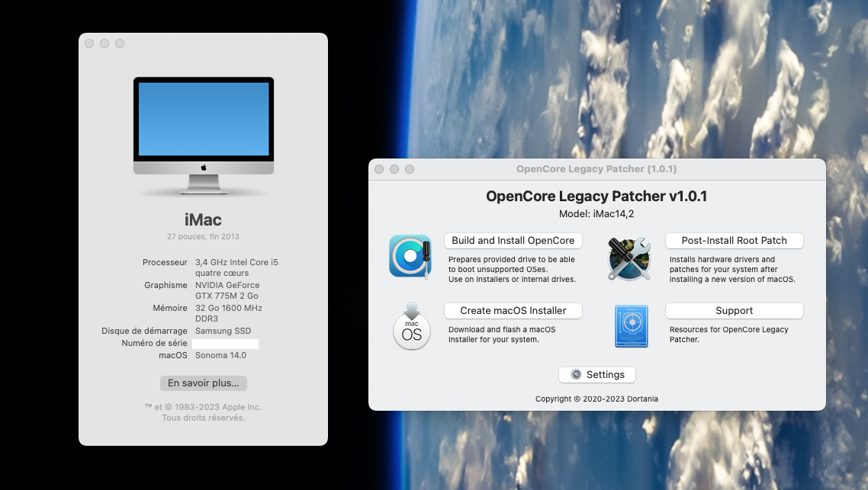
Task: Click the "quatre cœurs" text
Action: click(222, 274)
